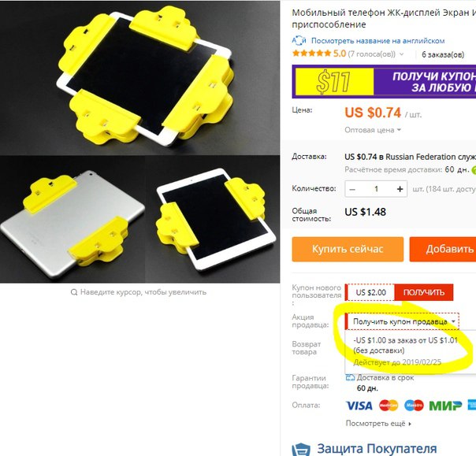Click the $11 coupon promo banner
This screenshot has height=456, width=476.
coord(384,81)
